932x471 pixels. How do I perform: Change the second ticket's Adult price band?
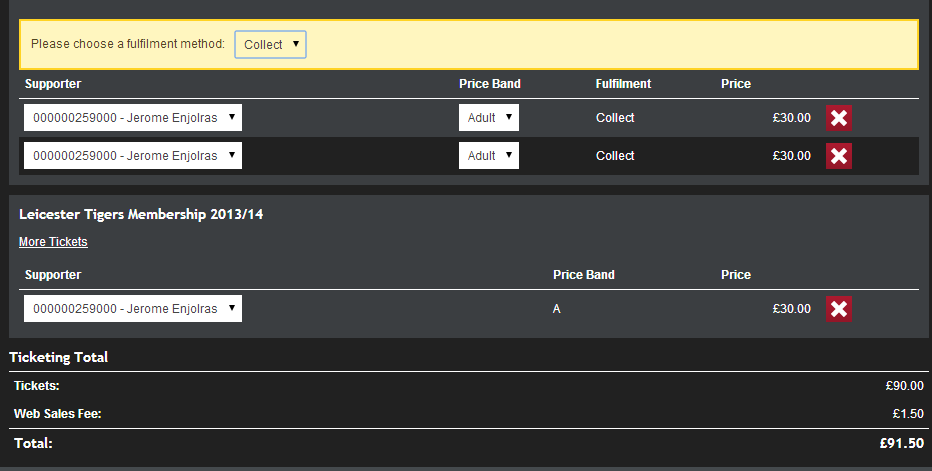pyautogui.click(x=489, y=156)
